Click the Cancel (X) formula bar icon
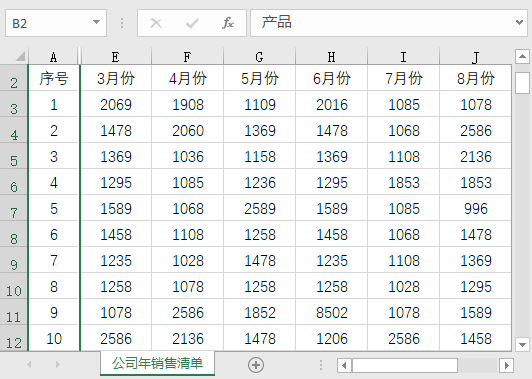The width and height of the screenshot is (532, 379). [156, 23]
